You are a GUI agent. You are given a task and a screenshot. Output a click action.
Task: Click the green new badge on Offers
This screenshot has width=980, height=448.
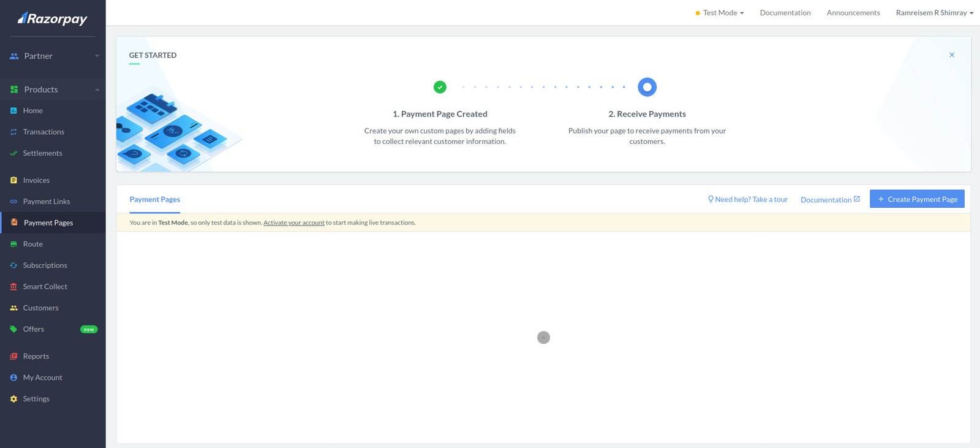pyautogui.click(x=89, y=329)
